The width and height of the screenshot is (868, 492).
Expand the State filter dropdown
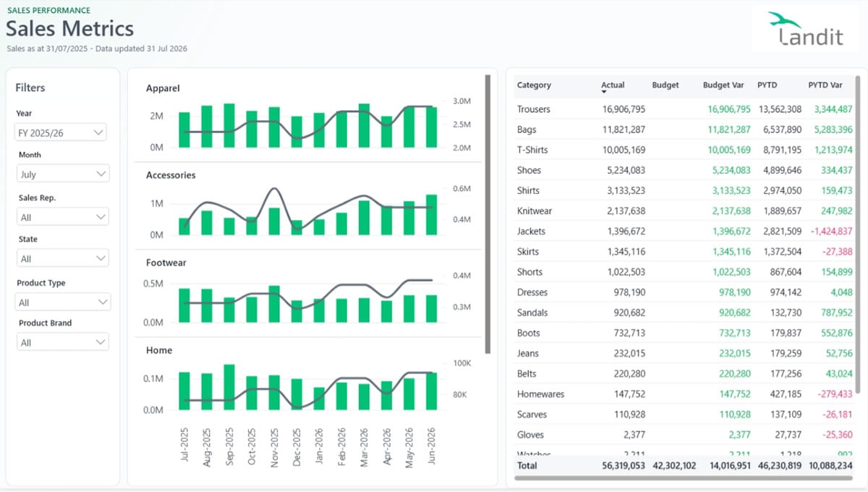pyautogui.click(x=63, y=258)
